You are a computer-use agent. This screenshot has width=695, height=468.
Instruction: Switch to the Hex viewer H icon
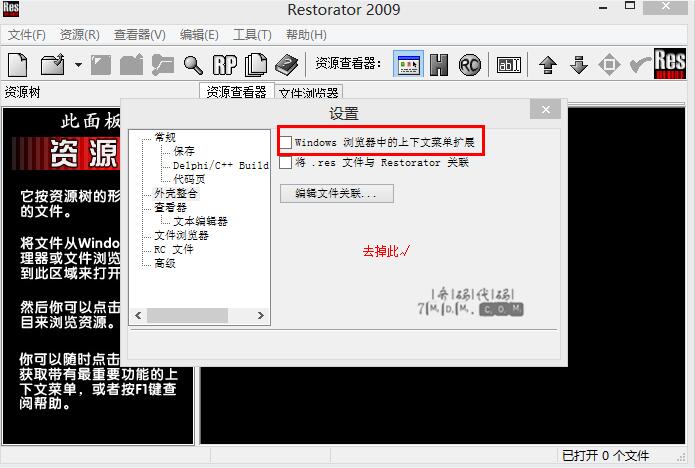click(439, 65)
